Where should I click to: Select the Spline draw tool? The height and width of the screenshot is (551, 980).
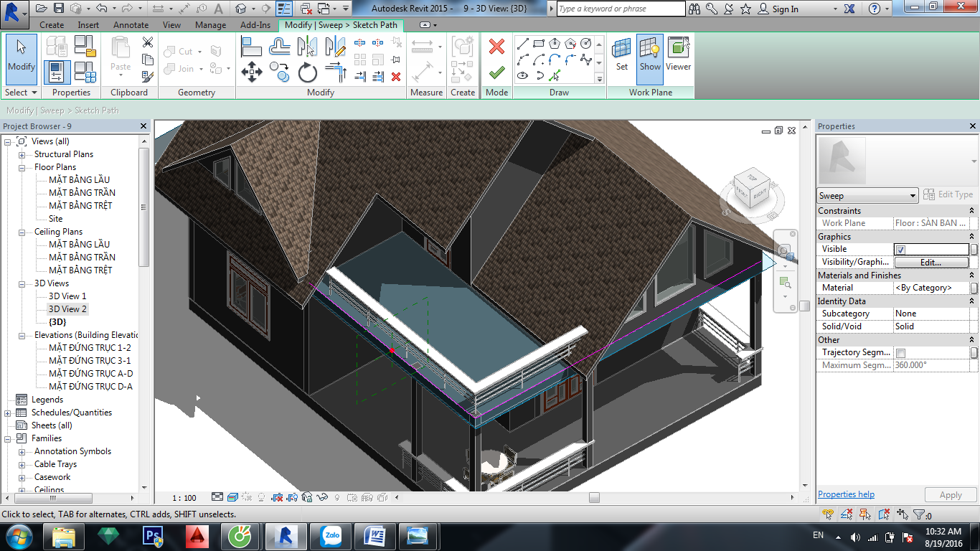(x=586, y=60)
